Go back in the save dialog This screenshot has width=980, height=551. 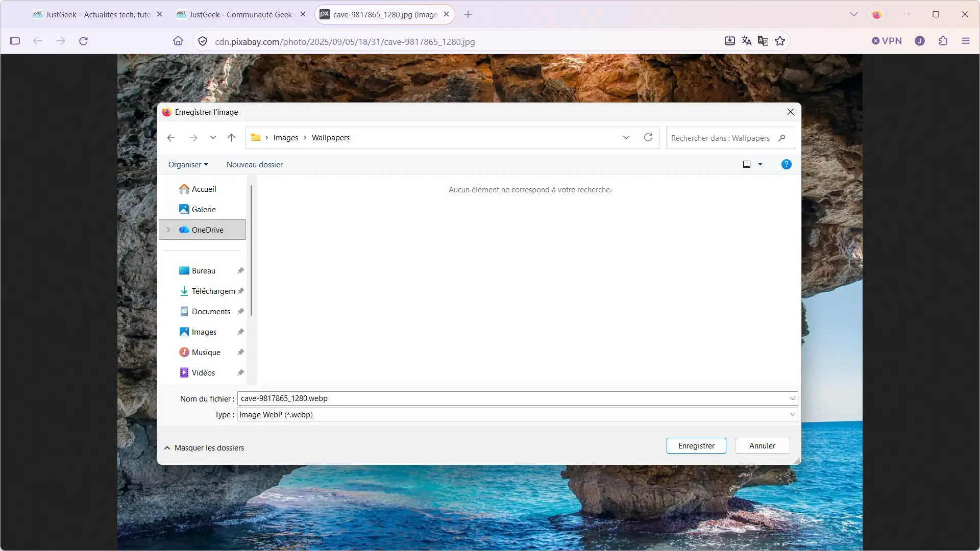171,138
